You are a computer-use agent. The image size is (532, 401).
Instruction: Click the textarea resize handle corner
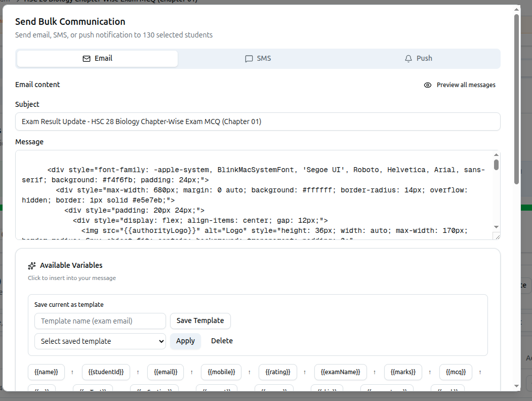497,237
